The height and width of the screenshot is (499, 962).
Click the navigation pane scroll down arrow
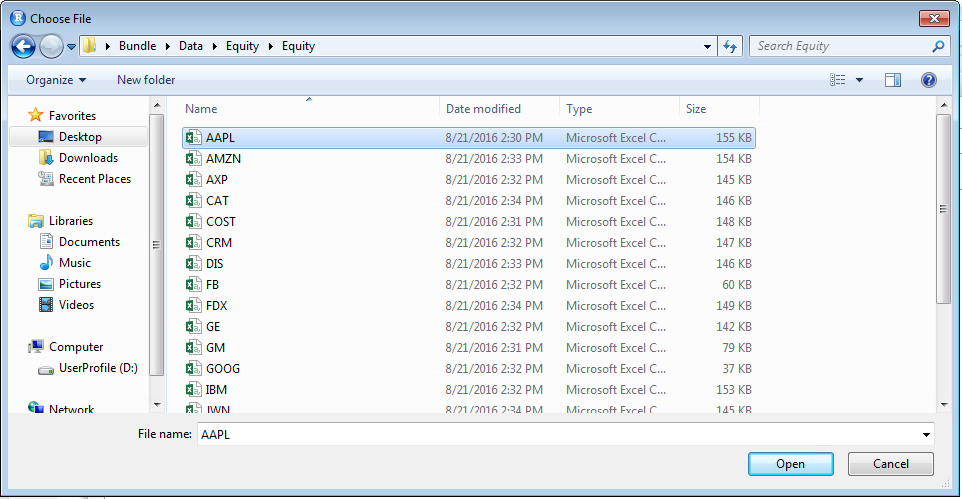[157, 404]
